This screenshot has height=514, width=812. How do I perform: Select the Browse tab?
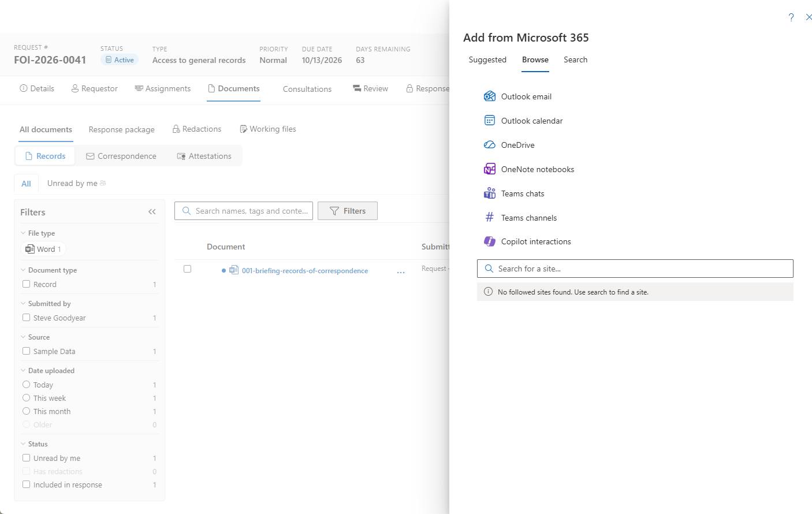(x=535, y=59)
